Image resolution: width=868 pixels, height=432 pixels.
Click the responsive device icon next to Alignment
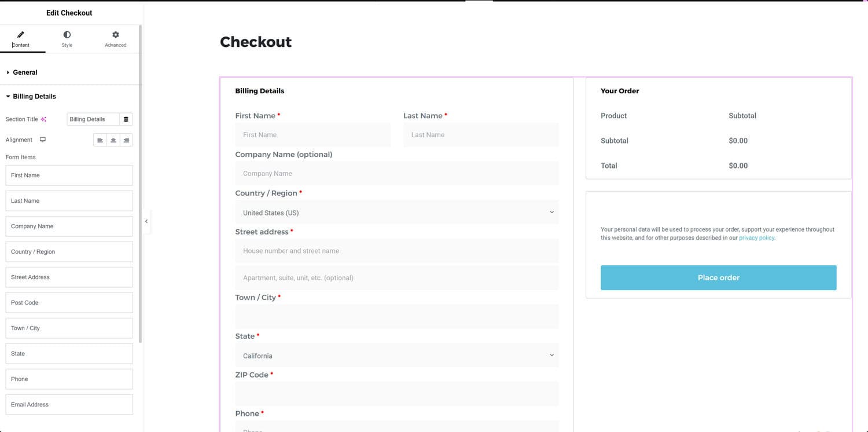click(x=43, y=140)
